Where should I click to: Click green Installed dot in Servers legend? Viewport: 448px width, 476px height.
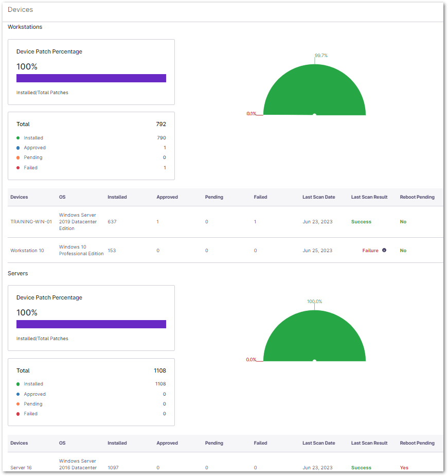click(x=18, y=384)
